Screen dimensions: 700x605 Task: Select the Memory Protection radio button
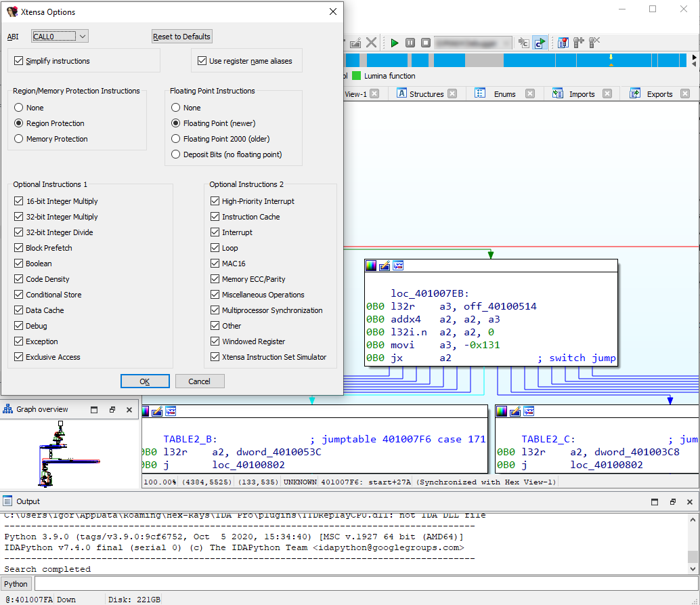(19, 139)
